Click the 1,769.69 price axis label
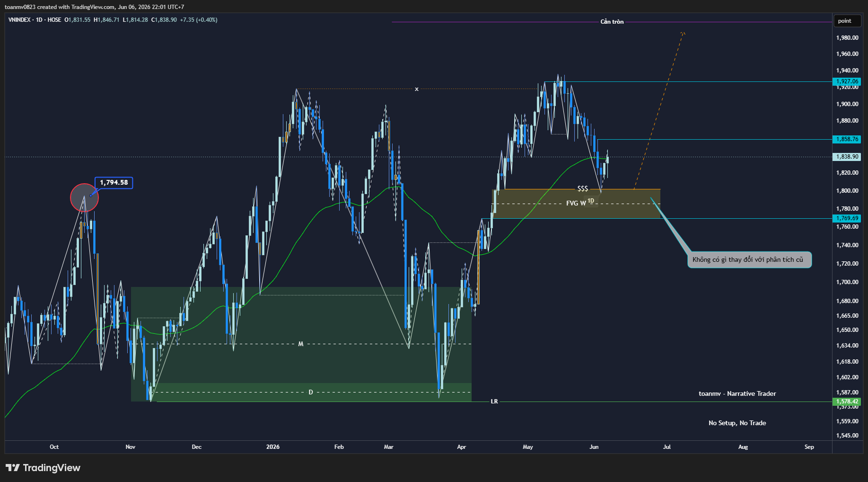Viewport: 868px width, 482px height. click(x=847, y=218)
